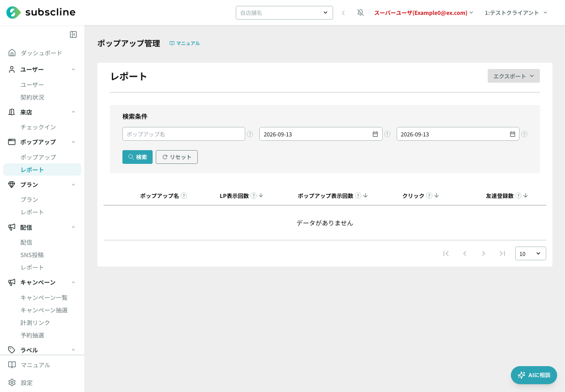Sort by ポップアップ表示回数 arrow icon
Image resolution: width=565 pixels, height=392 pixels.
pos(365,195)
